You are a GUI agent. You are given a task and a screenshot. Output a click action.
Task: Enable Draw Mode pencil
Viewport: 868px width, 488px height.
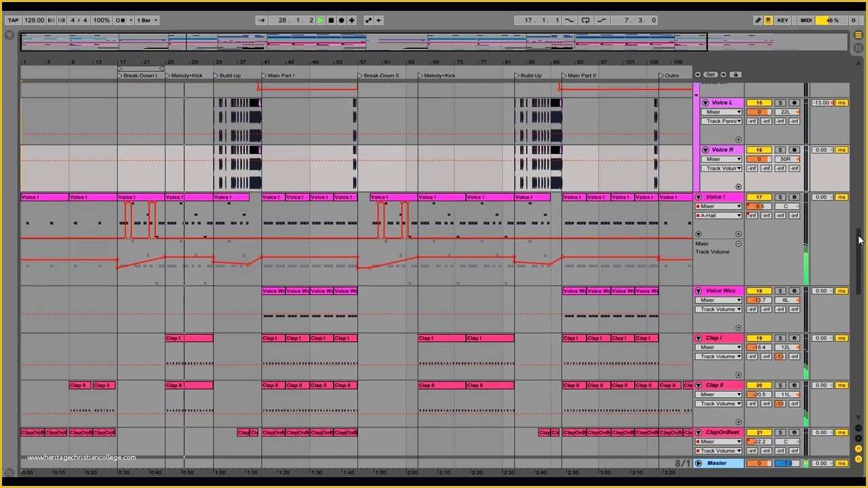pos(758,20)
